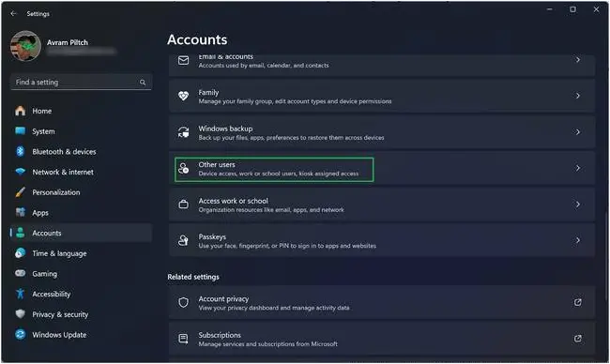Click the Accounts person icon in sidebar
Screen dimensions: 610x364
point(21,233)
